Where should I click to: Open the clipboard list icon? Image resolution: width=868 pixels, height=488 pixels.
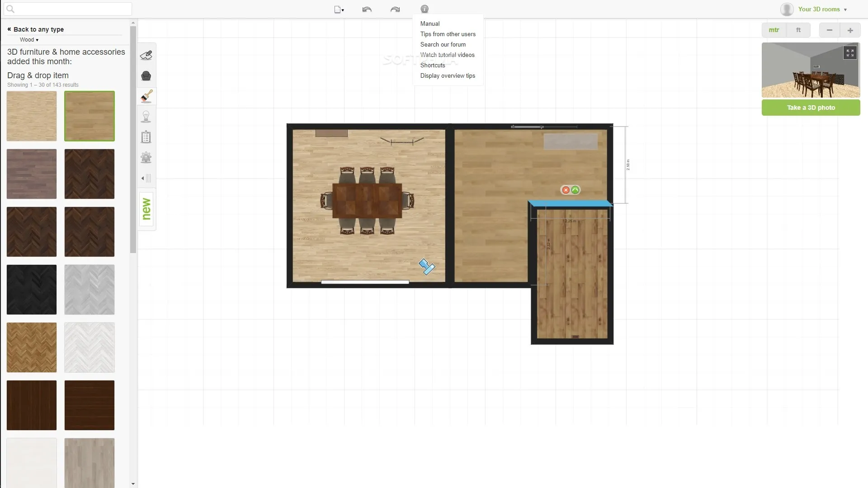(146, 137)
